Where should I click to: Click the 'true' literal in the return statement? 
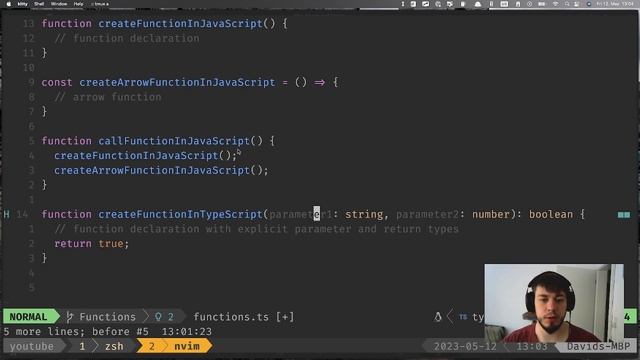click(x=111, y=244)
